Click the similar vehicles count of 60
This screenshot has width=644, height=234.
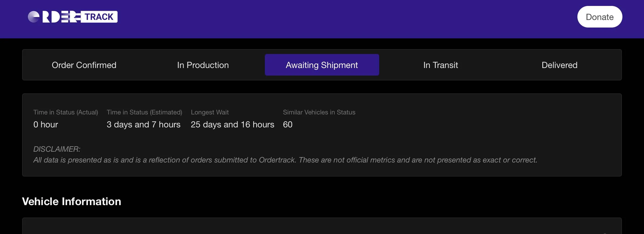287,124
